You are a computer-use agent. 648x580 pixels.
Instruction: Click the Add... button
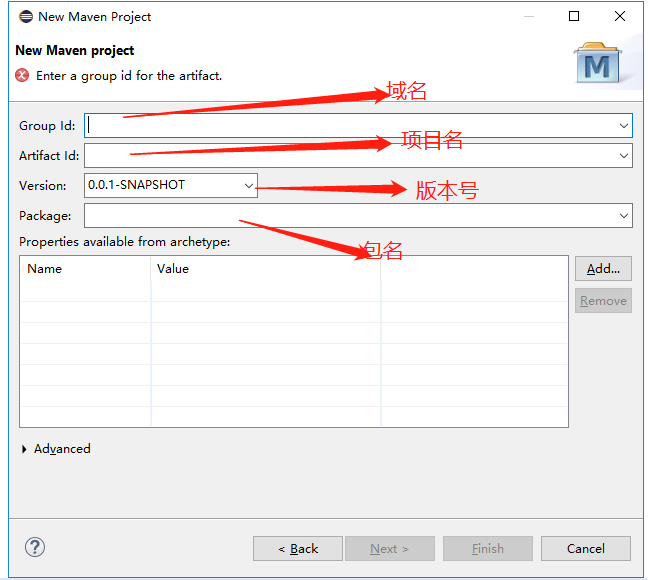[x=603, y=269]
